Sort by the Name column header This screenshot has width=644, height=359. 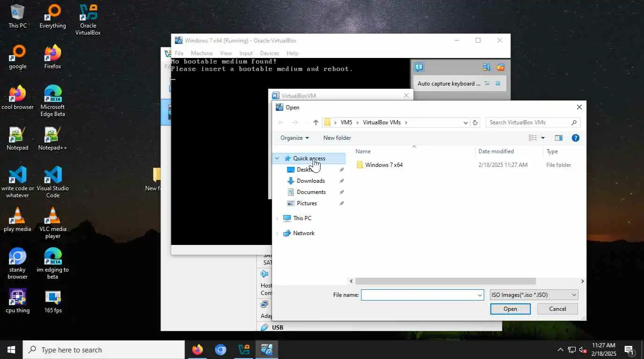(363, 151)
